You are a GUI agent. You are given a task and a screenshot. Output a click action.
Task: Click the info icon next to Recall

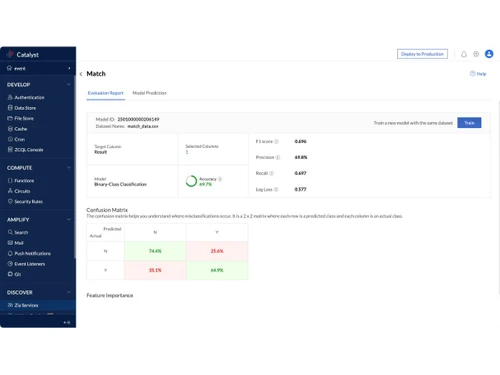[271, 173]
